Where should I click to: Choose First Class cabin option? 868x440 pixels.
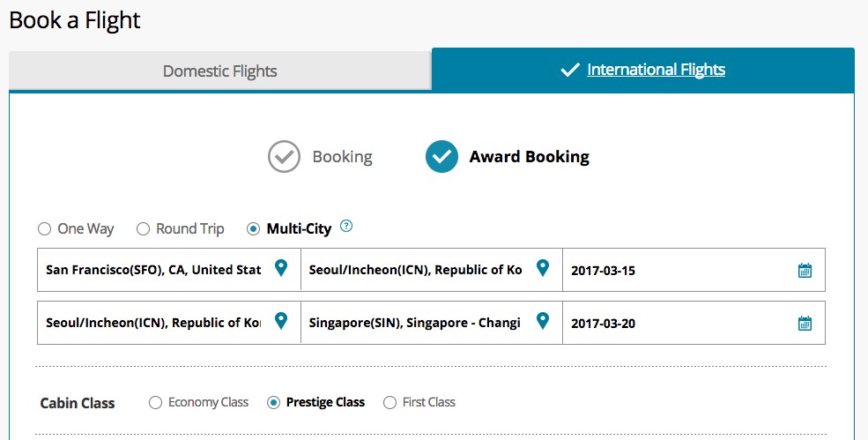pyautogui.click(x=389, y=402)
